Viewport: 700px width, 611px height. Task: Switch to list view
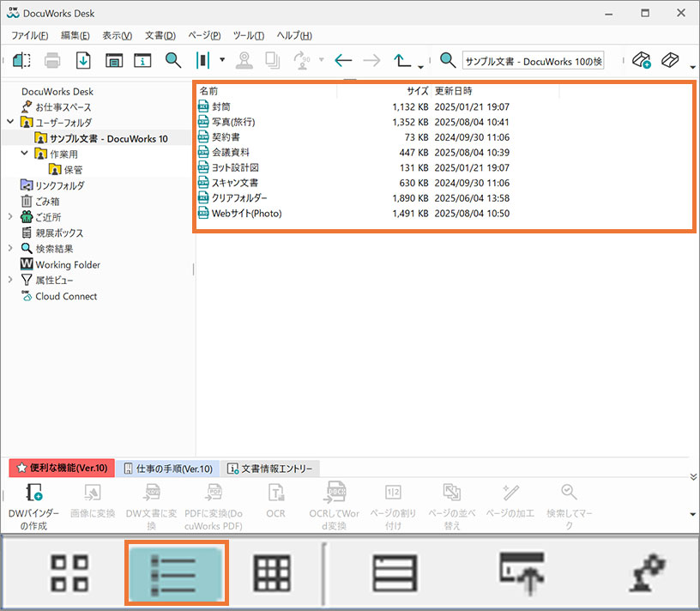coord(177,572)
